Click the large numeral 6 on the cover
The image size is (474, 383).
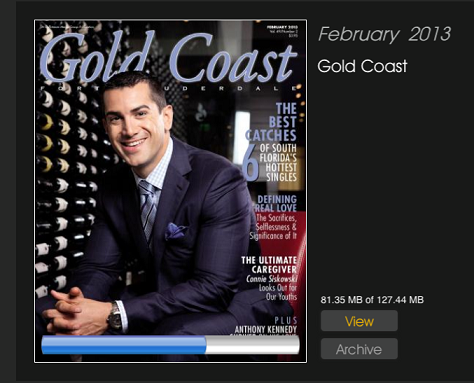tap(250, 163)
